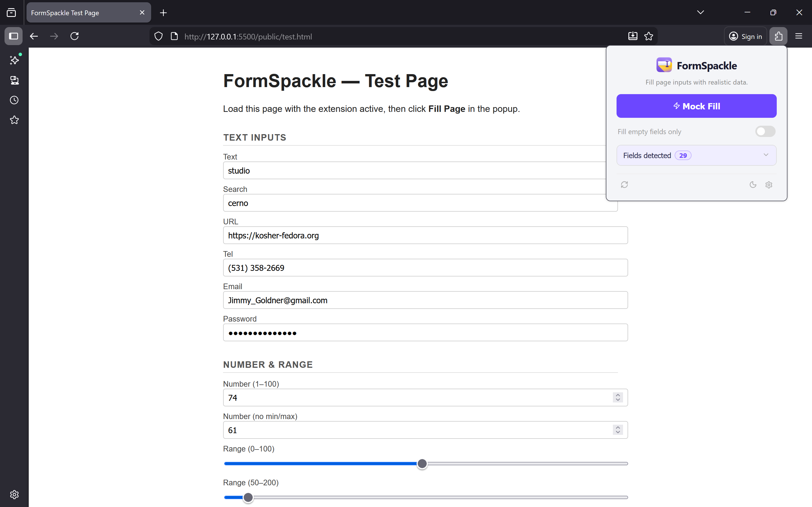Minimize the browser window

747,12
